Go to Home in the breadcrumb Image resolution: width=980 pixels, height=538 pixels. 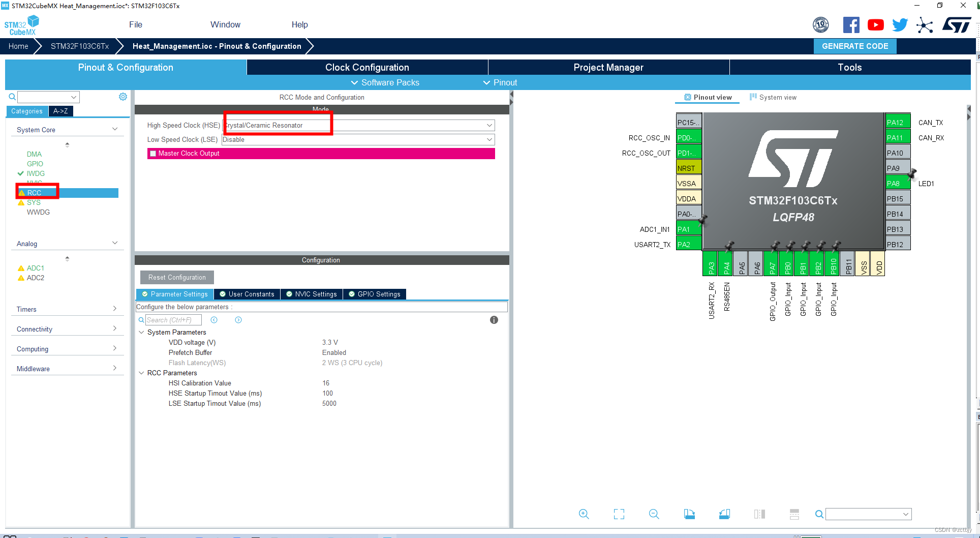[x=18, y=46]
